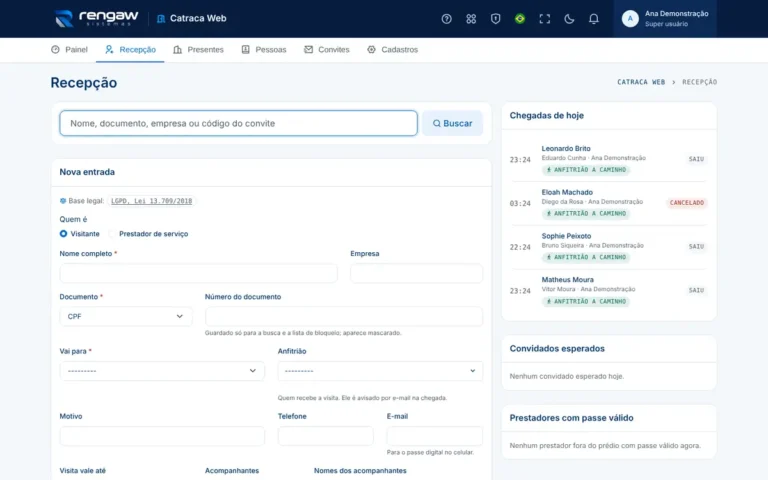
Task: Click the shield security icon
Action: (x=495, y=19)
